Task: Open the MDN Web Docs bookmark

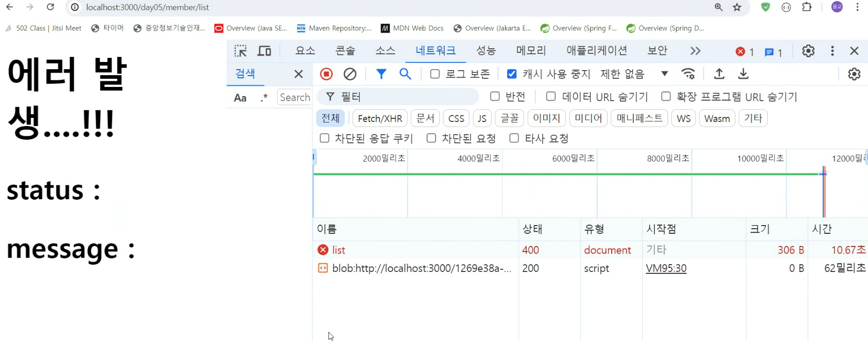Action: point(412,28)
